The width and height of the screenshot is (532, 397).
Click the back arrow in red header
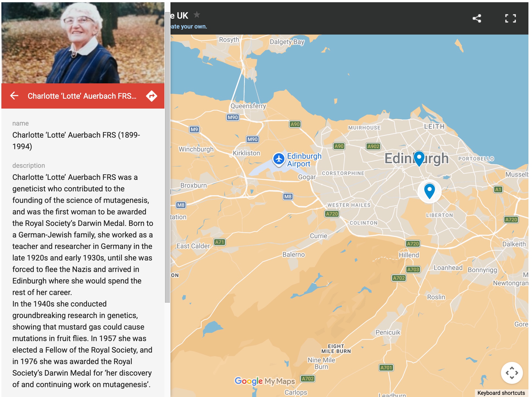14,96
